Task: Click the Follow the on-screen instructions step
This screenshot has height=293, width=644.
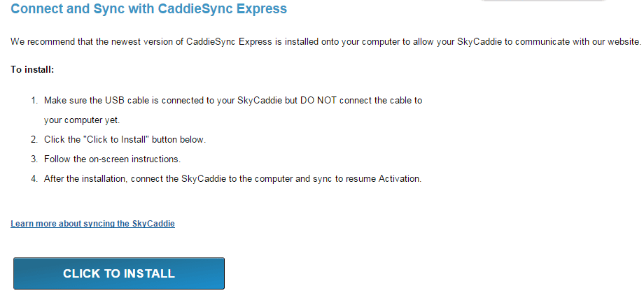Action: [x=112, y=159]
